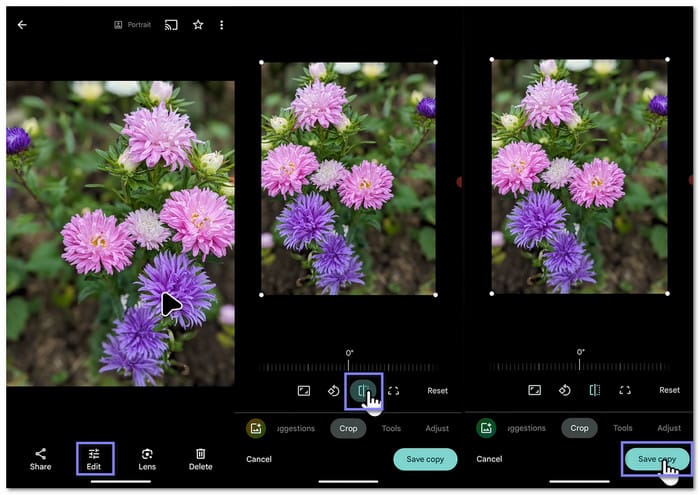The image size is (700, 495).
Task: Select Suggestions tab in right panel
Action: pos(526,428)
